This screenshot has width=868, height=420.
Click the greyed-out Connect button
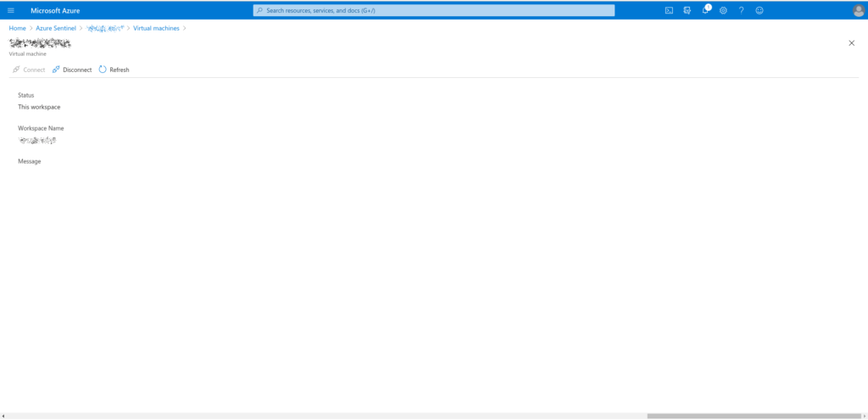(29, 70)
